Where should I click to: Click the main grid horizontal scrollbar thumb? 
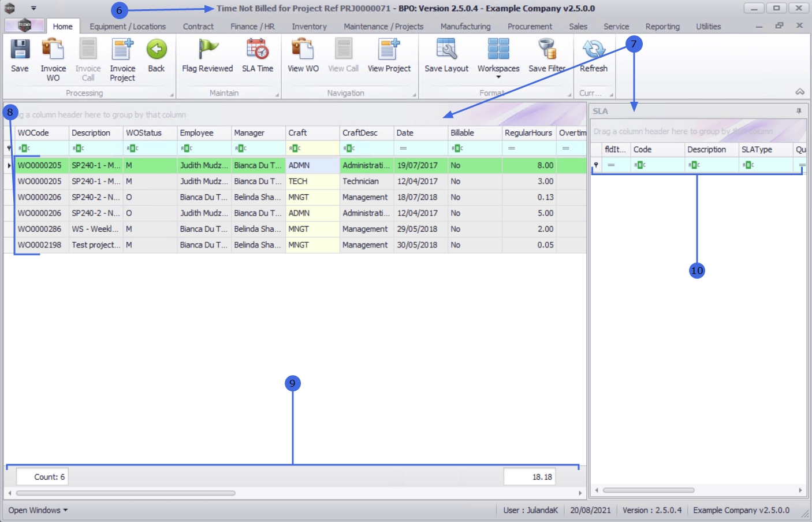click(126, 493)
